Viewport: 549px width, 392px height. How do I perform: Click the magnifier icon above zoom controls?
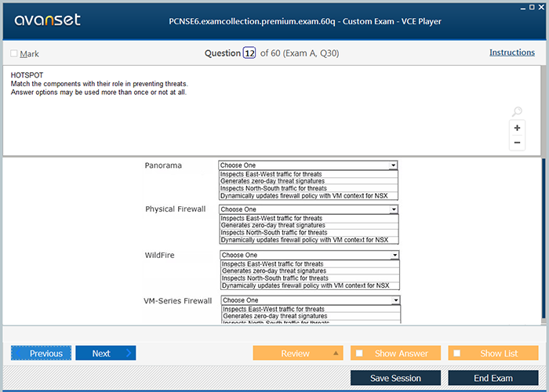[517, 112]
